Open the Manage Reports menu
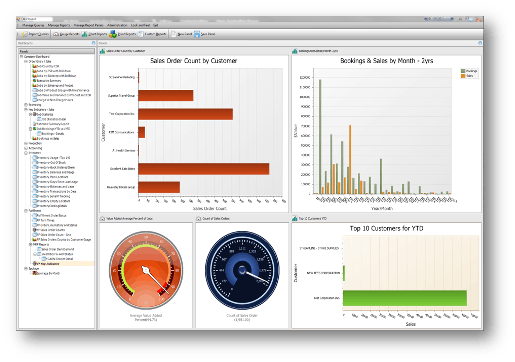This screenshot has width=515, height=362. (59, 25)
